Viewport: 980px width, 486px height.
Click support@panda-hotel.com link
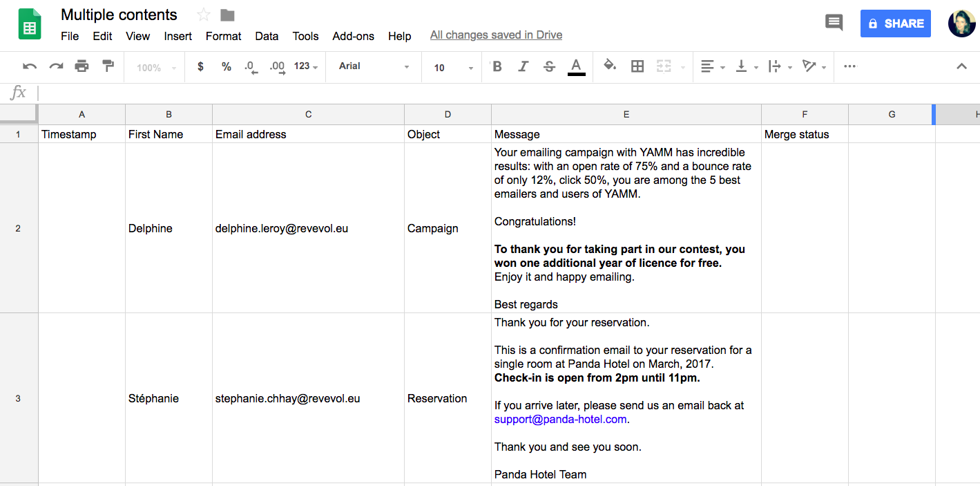pos(560,419)
